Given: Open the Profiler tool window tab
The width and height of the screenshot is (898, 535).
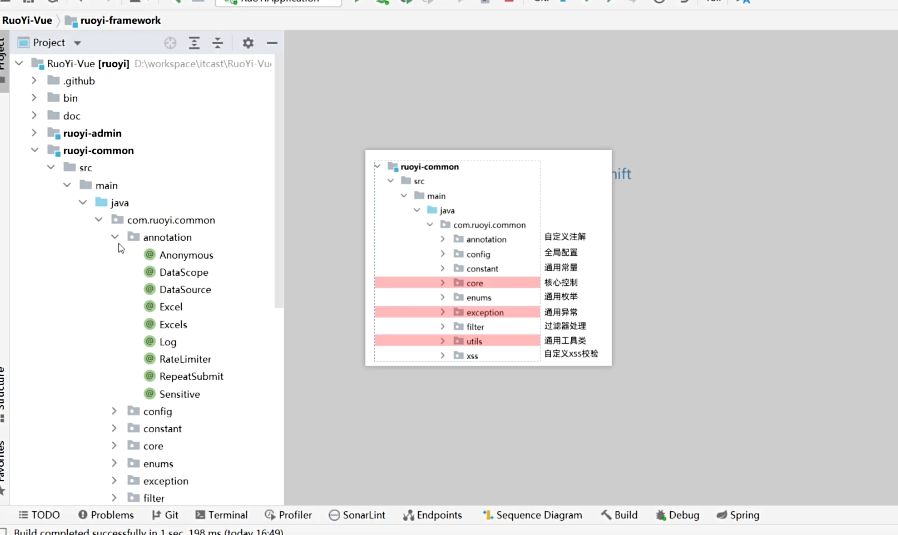Looking at the screenshot, I should pyautogui.click(x=289, y=515).
